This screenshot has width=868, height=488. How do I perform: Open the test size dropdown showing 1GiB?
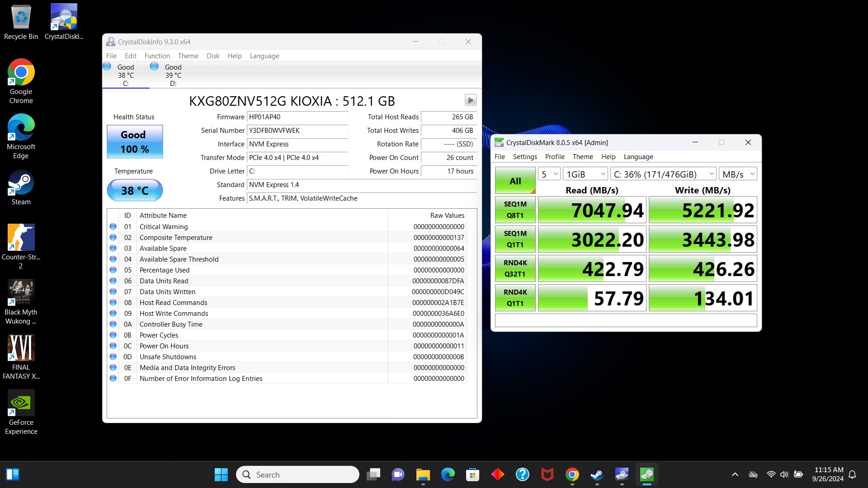pyautogui.click(x=585, y=174)
